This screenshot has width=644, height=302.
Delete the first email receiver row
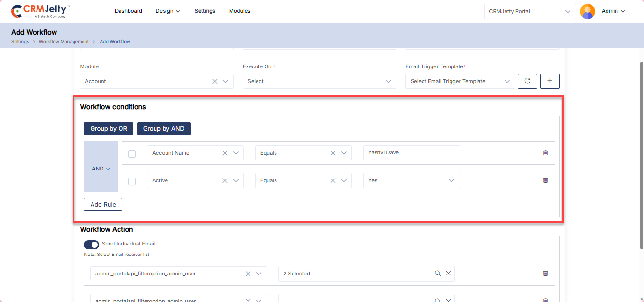point(545,274)
